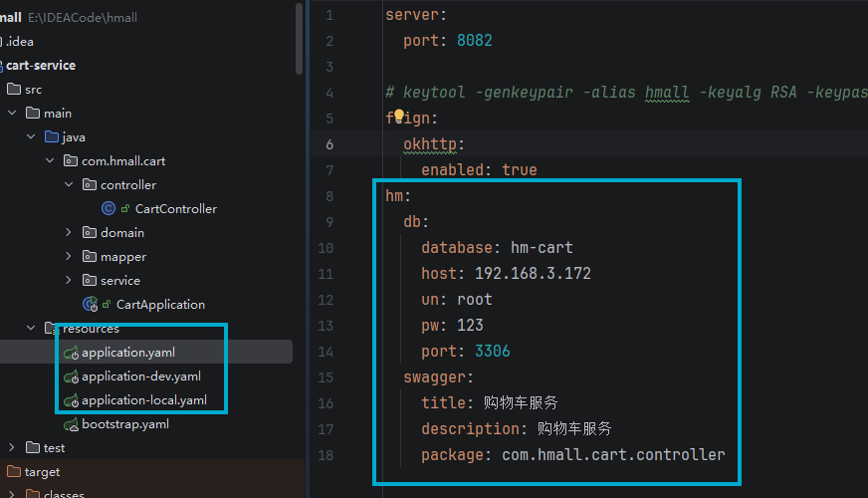Viewport: 868px width, 498px height.
Task: Expand the mapper package
Action: (x=69, y=257)
